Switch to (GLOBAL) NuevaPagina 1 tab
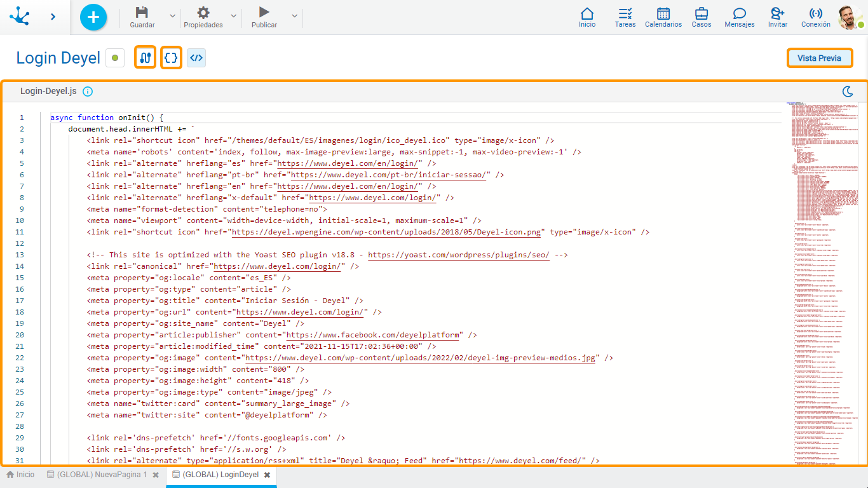The image size is (868, 488). pyautogui.click(x=97, y=475)
